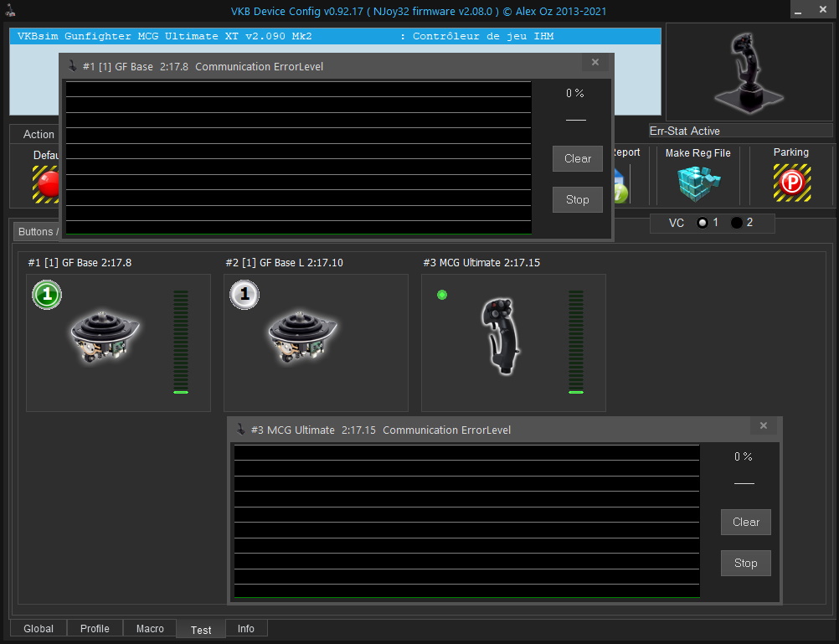Select VC radio option 2
The width and height of the screenshot is (839, 644).
(737, 223)
